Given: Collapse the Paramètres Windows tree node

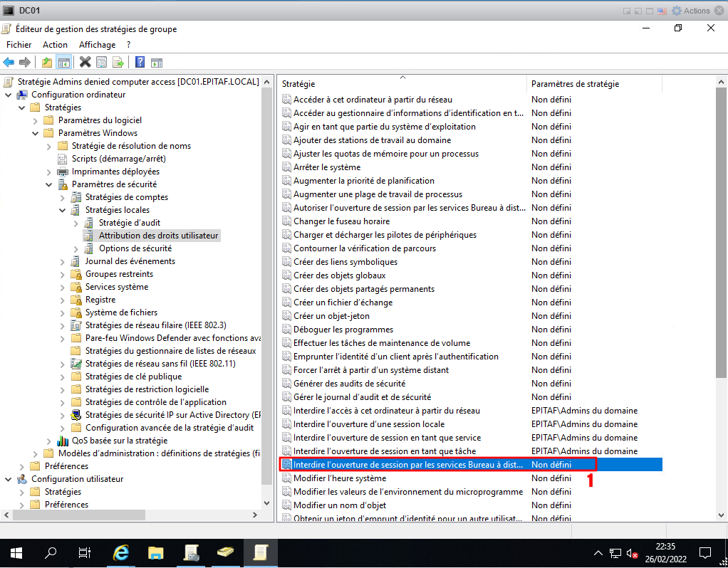Looking at the screenshot, I should click(36, 133).
